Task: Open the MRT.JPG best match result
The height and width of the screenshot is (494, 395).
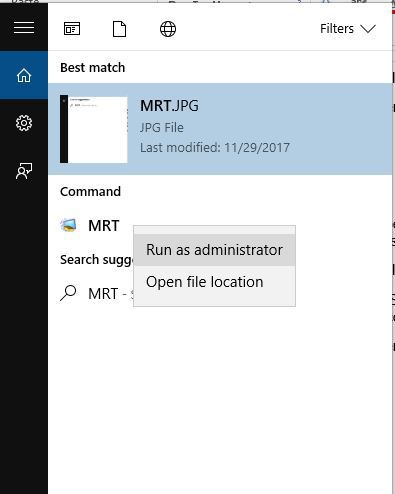Action: pos(220,129)
